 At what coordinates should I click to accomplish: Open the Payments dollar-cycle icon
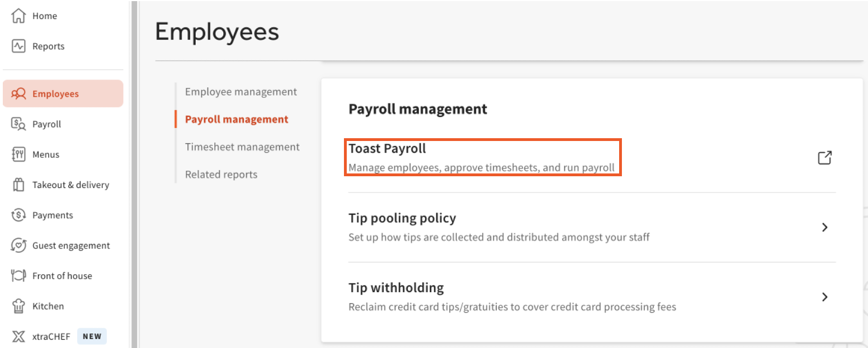click(x=18, y=215)
